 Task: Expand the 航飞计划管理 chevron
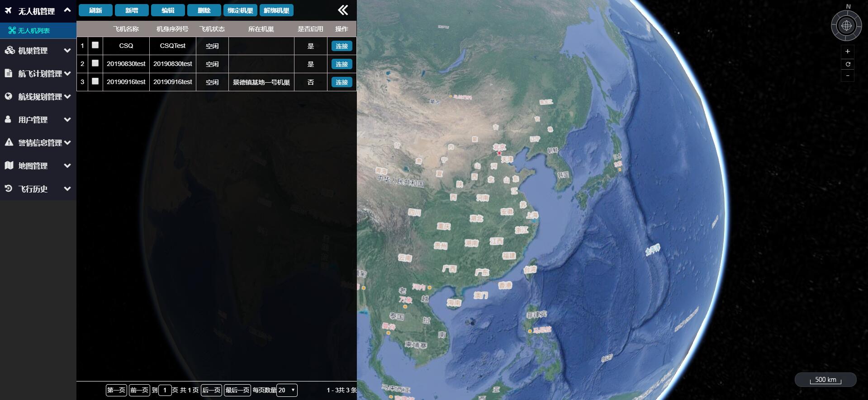click(67, 73)
